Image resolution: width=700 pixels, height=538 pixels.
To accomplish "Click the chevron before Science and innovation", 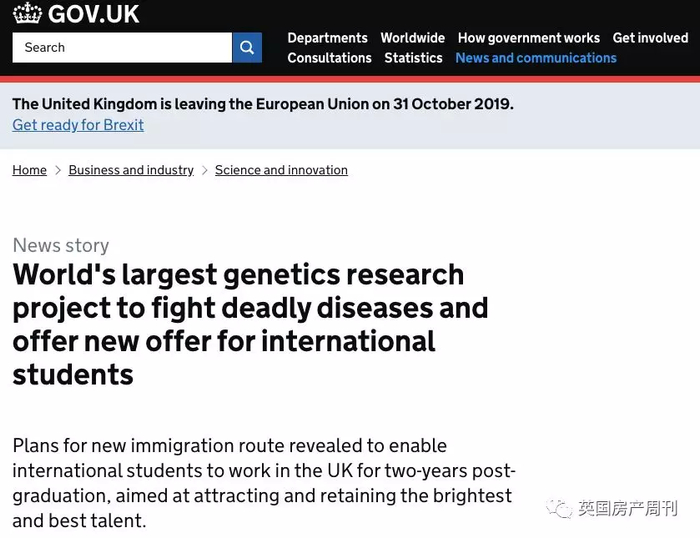I will pos(205,171).
